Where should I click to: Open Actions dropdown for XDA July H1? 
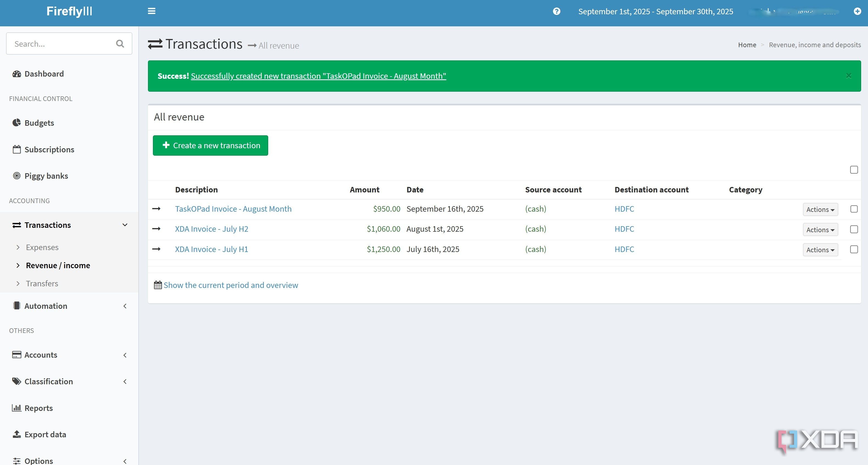[820, 250]
